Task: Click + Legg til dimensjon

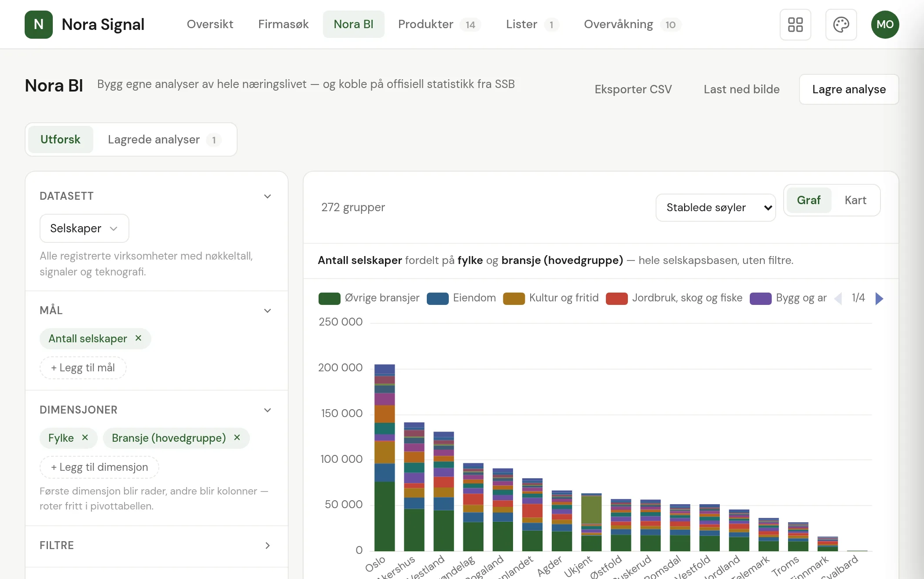Action: [99, 467]
